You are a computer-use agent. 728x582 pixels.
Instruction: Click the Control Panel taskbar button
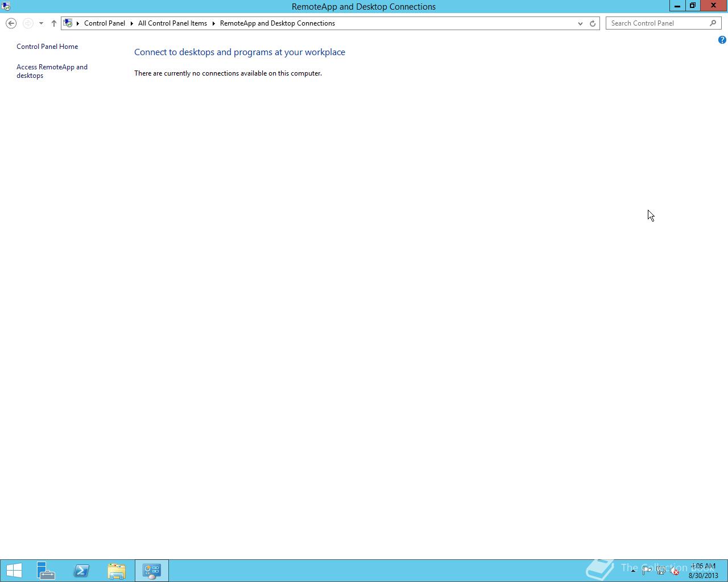coord(152,571)
